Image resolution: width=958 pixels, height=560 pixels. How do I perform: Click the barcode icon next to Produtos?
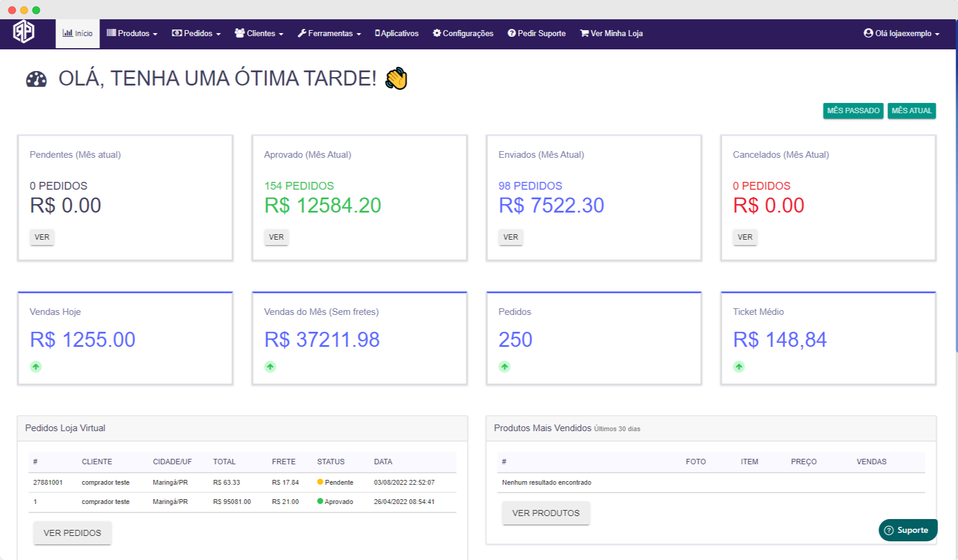coord(111,33)
